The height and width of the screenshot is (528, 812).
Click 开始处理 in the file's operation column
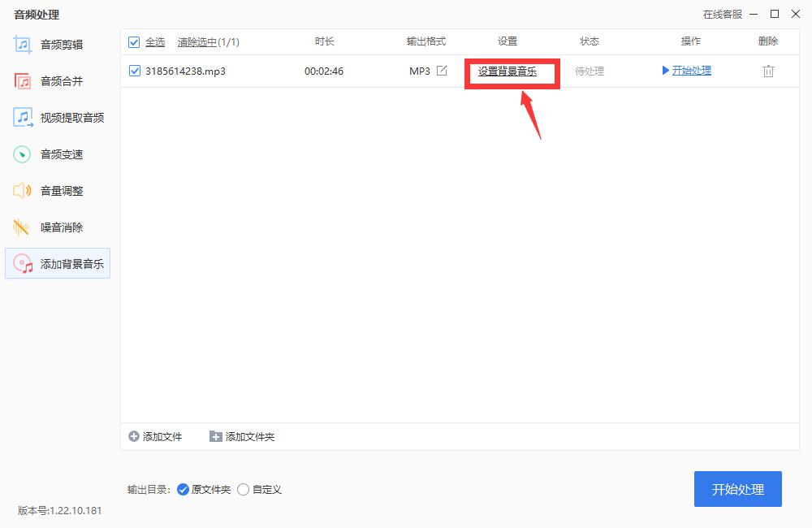tap(690, 71)
